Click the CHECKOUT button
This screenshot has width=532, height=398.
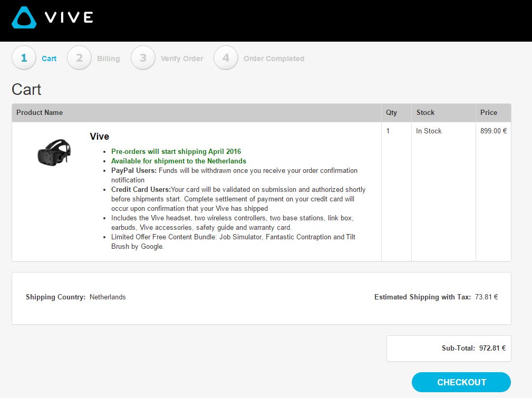coord(461,382)
